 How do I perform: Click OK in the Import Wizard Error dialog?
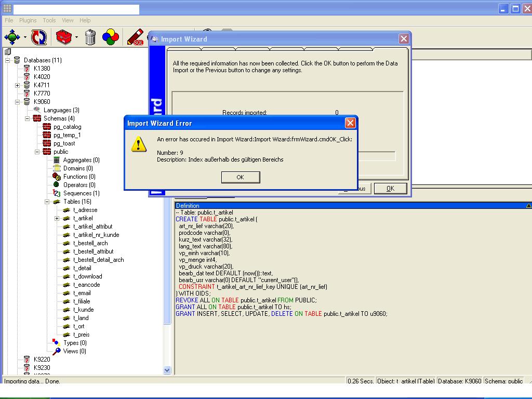[240, 177]
